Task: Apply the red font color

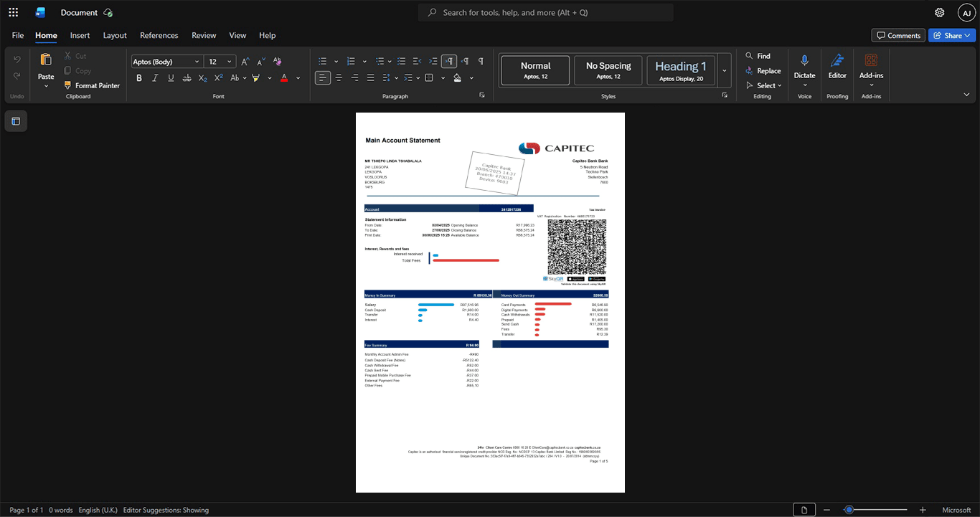Action: tap(284, 77)
